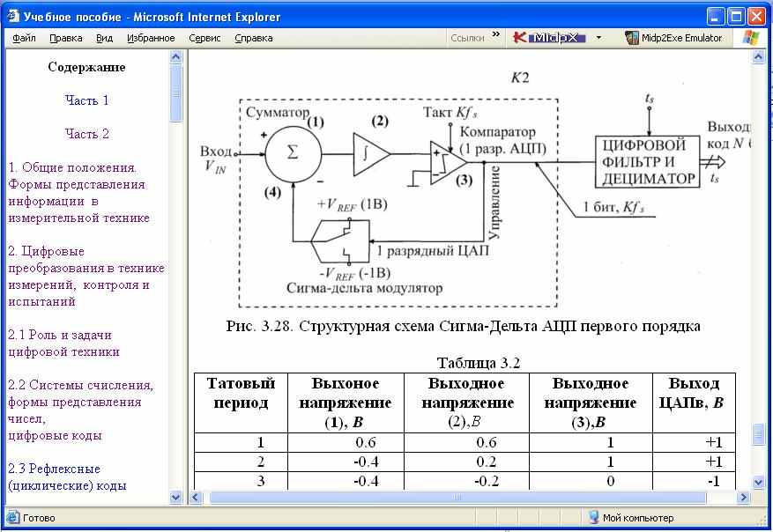The width and height of the screenshot is (773, 532).
Task: Open the MidpX dropdown arrow
Action: click(x=598, y=38)
